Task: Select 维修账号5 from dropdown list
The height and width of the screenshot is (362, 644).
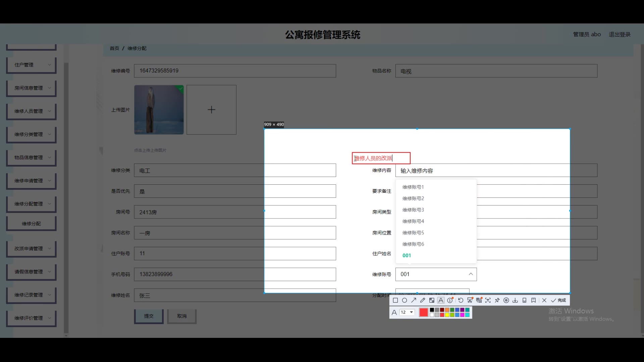Action: pos(436,233)
